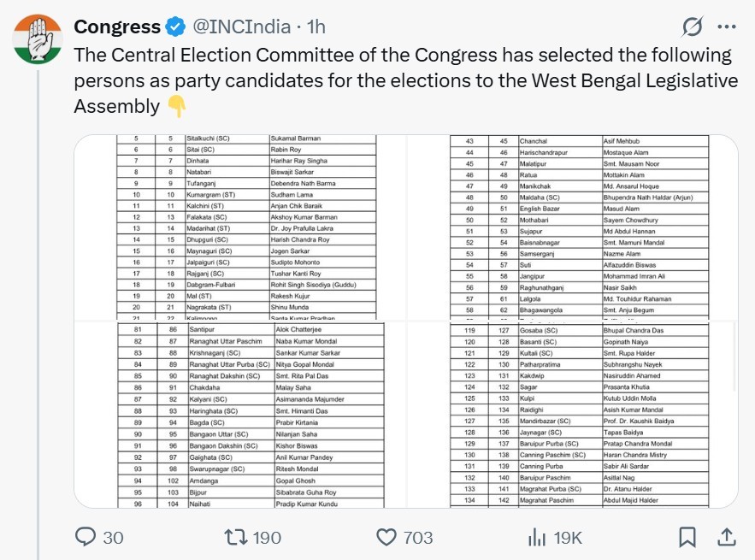Click the 703 likes count
This screenshot has width=755, height=560.
(x=418, y=537)
